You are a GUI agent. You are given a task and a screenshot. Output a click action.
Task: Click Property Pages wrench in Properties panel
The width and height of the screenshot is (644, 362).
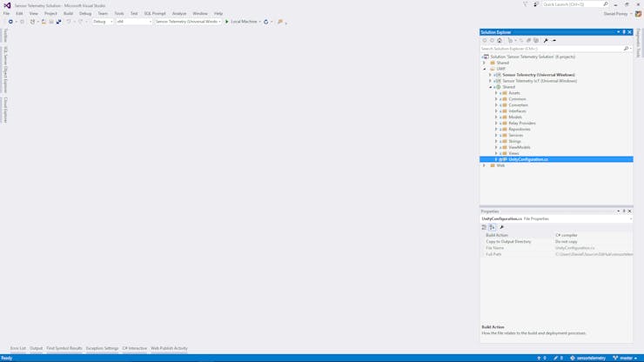pos(501,227)
